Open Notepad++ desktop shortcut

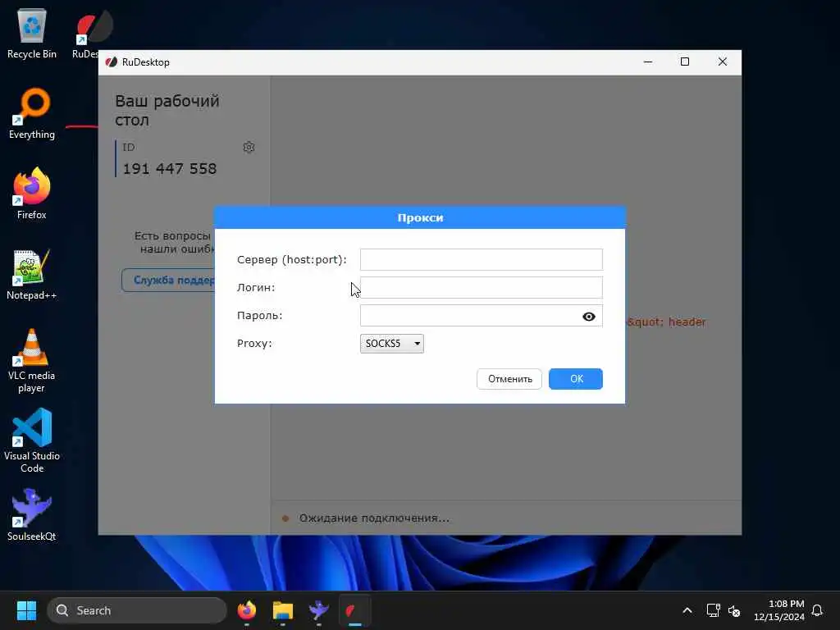point(32,274)
